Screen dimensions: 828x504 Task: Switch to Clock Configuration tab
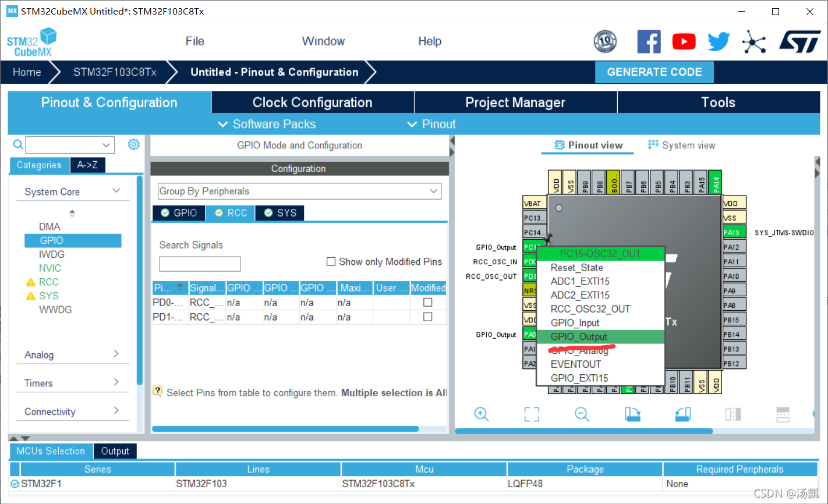pyautogui.click(x=312, y=102)
